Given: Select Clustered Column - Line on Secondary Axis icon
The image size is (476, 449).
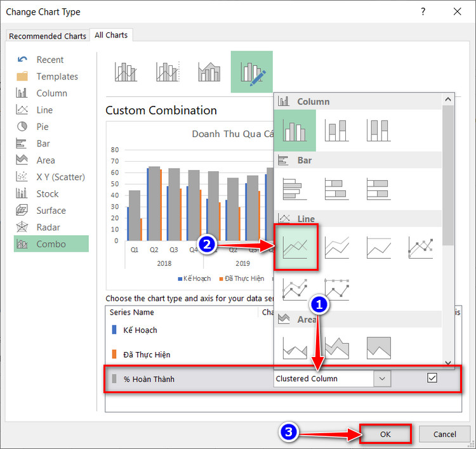Looking at the screenshot, I should click(x=168, y=72).
